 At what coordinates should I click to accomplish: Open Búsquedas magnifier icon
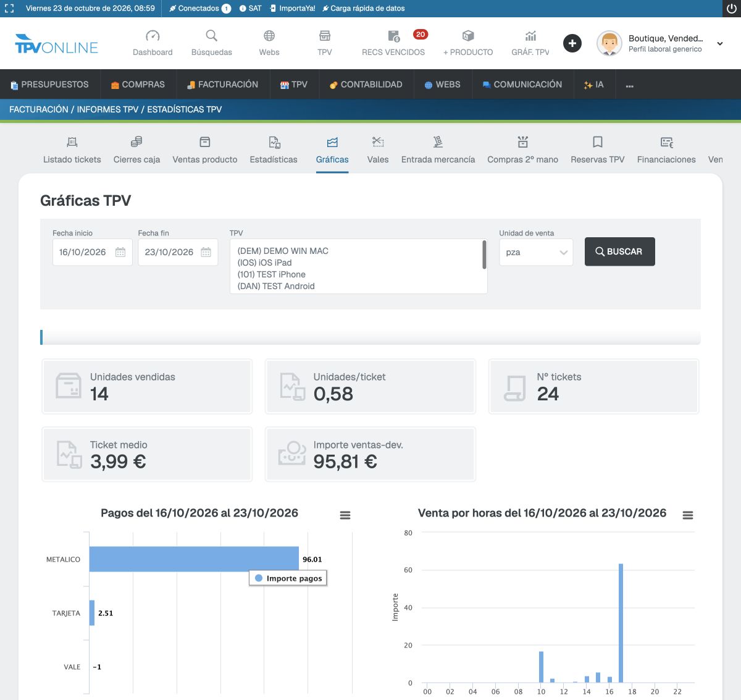coord(212,36)
